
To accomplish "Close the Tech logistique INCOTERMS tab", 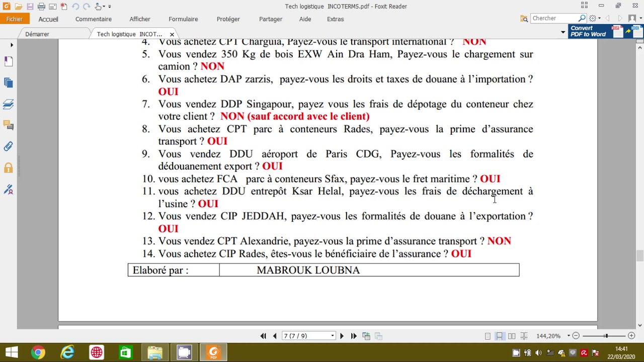I will 172,34.
